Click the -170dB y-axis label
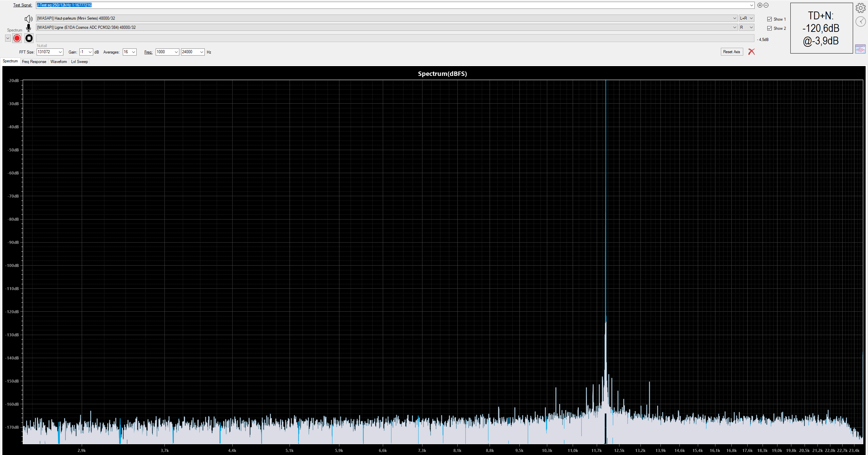 click(12, 427)
